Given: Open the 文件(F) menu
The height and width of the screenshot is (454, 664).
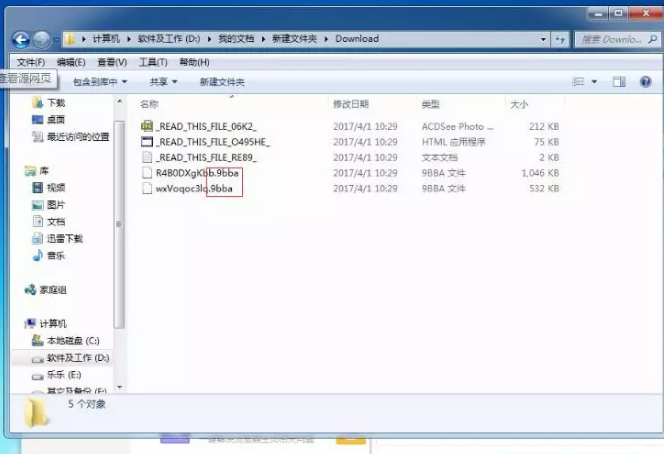Looking at the screenshot, I should point(31,62).
